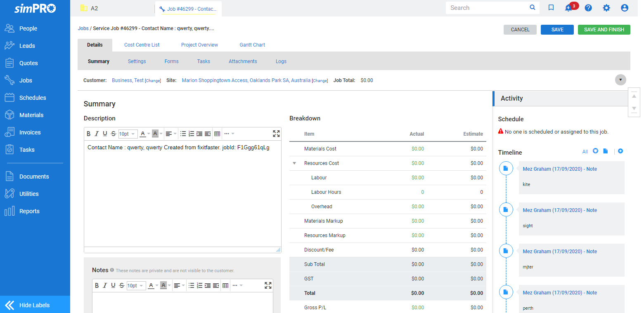Screen dimensions: 644x313
Task: Expand the job header details arrow
Action: pos(620,80)
